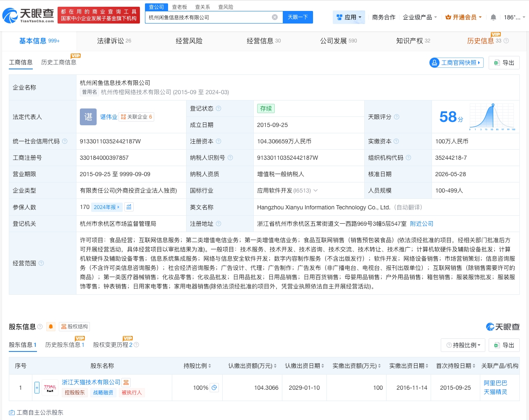Open 天猫精灵 related product link
This screenshot has height=420, width=529.
495,392
